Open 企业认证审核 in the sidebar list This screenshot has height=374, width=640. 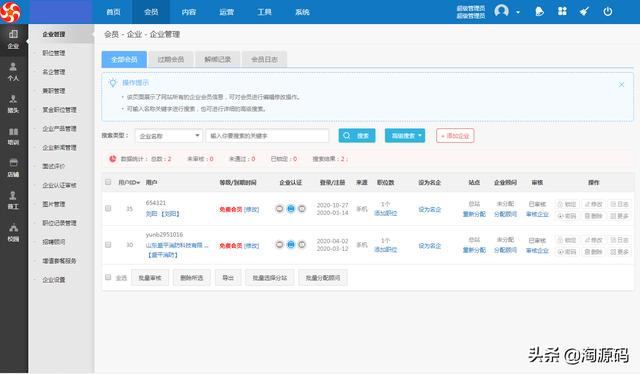click(x=60, y=185)
